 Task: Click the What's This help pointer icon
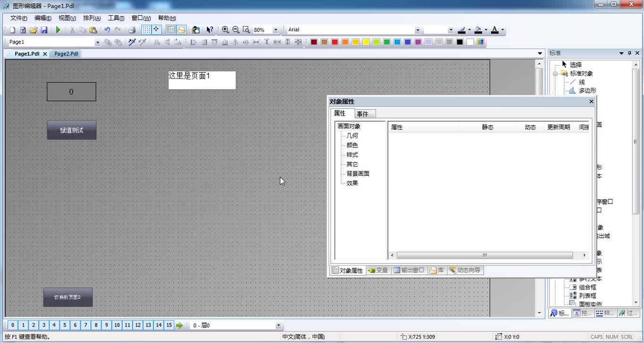(210, 30)
